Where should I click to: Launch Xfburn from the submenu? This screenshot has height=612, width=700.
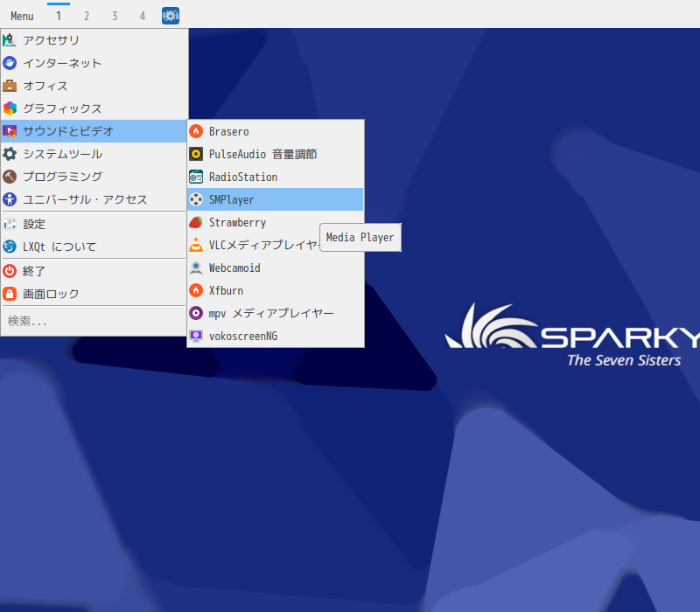[x=276, y=290]
